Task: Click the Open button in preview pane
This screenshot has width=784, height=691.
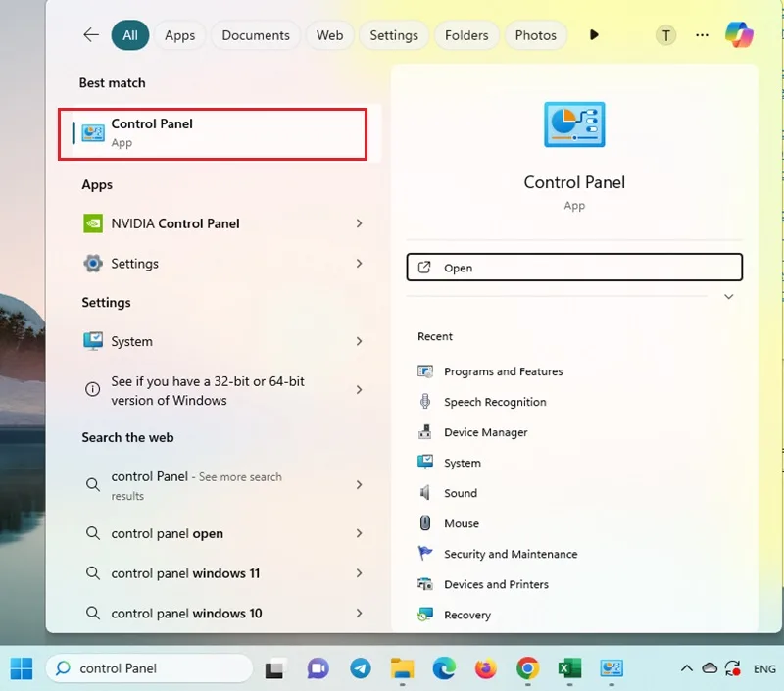Action: (574, 268)
